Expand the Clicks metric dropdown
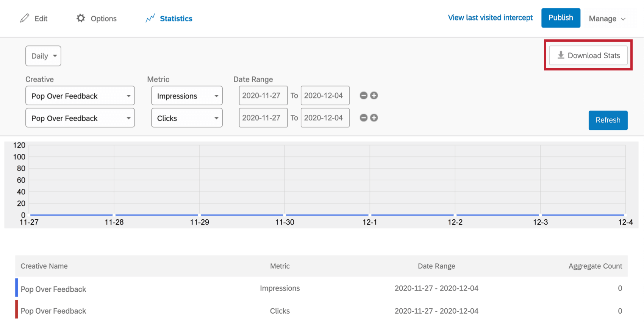644x322 pixels. click(x=187, y=118)
